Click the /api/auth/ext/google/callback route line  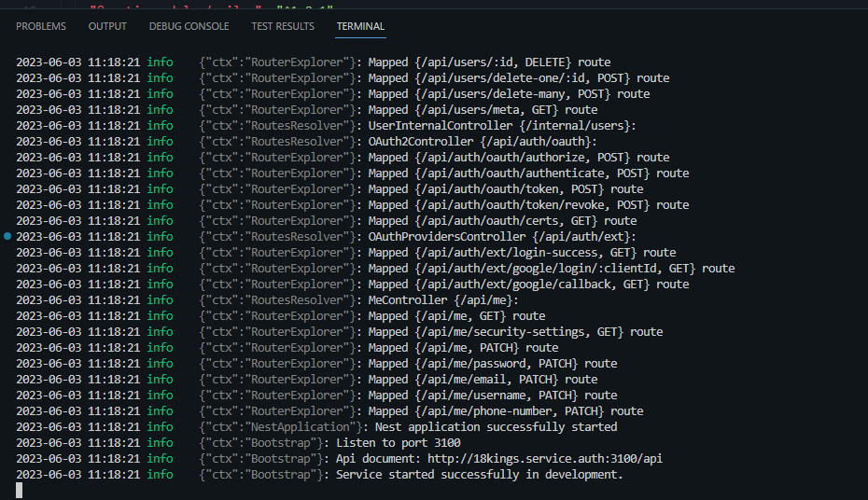click(528, 285)
